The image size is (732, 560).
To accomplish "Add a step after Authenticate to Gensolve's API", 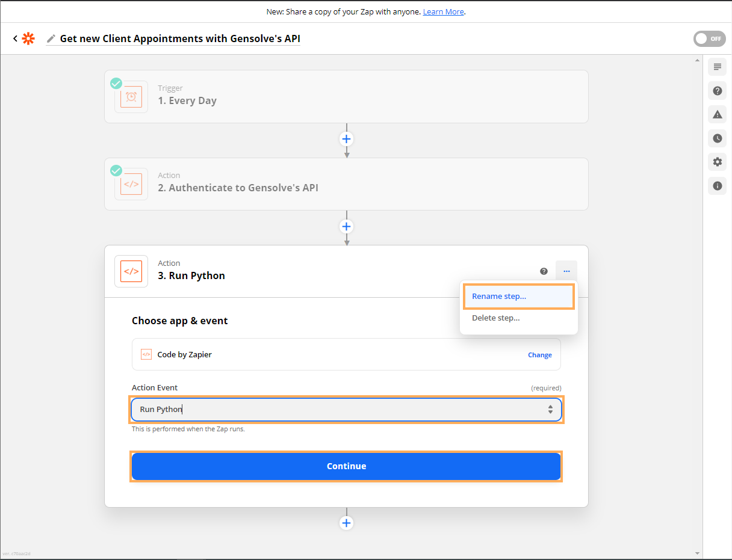I will pyautogui.click(x=346, y=227).
